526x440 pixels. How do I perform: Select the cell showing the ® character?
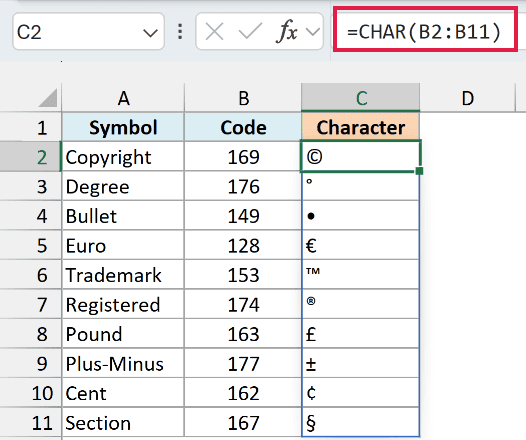point(361,305)
